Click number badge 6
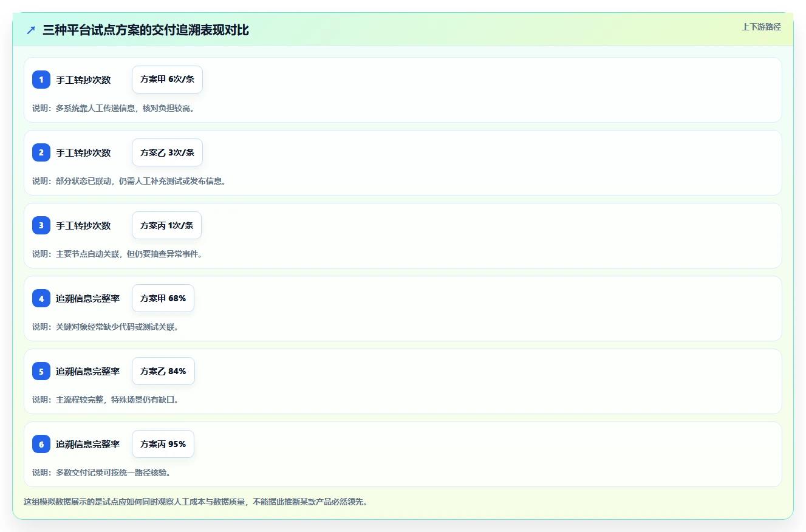Viewport: 806px width, 532px height. click(41, 444)
